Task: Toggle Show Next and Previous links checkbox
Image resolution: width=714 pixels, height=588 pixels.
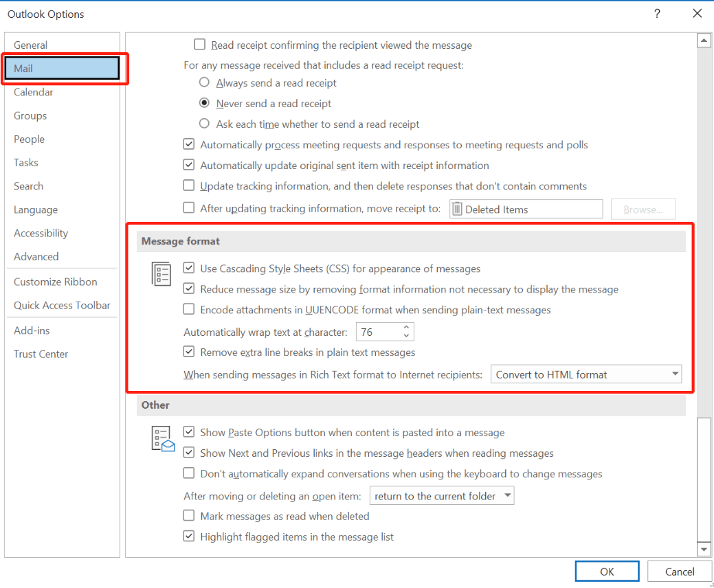Action: pos(188,453)
